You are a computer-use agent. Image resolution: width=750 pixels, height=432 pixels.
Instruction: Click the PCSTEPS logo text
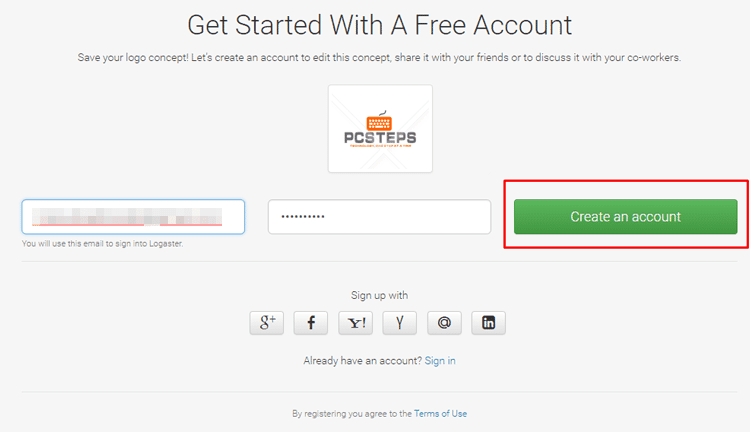tap(380, 138)
